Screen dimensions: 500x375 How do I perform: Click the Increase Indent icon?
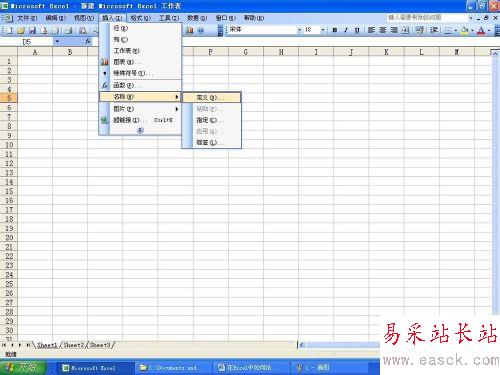pos(434,30)
